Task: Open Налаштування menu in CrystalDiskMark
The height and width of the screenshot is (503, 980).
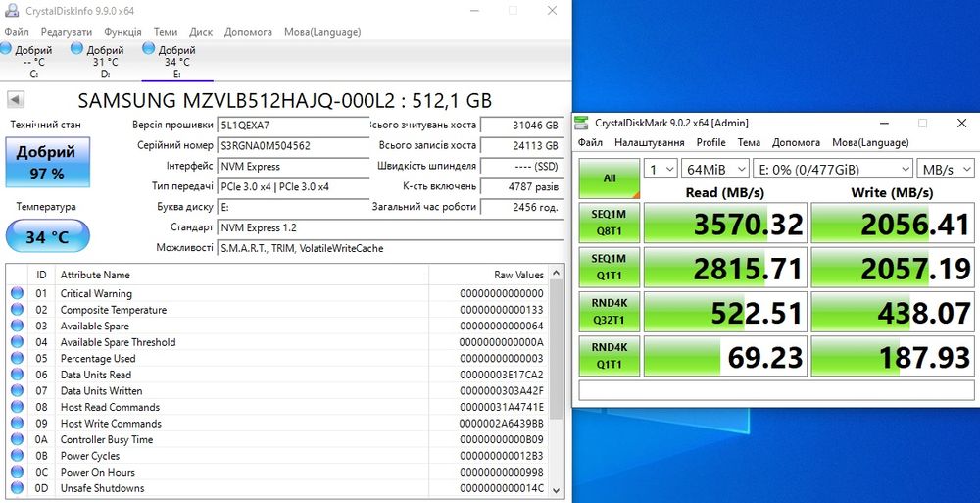Action: [x=650, y=142]
